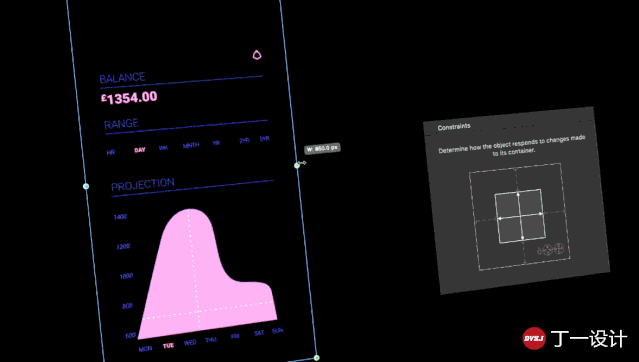Click the first circular constraints preset icon

point(548,249)
